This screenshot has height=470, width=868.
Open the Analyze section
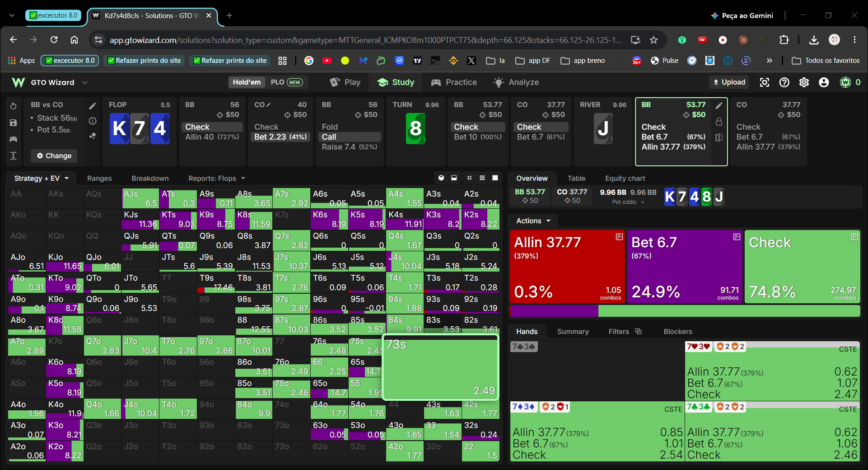(x=516, y=82)
